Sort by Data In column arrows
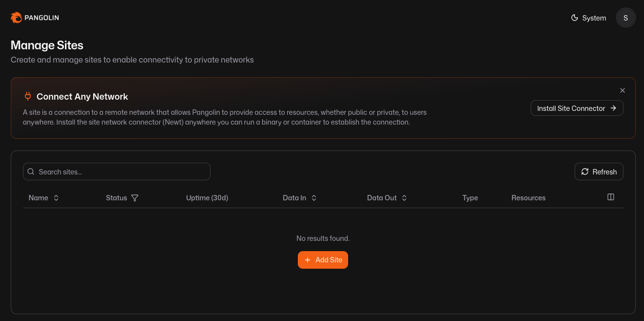The image size is (644, 321). [x=314, y=198]
